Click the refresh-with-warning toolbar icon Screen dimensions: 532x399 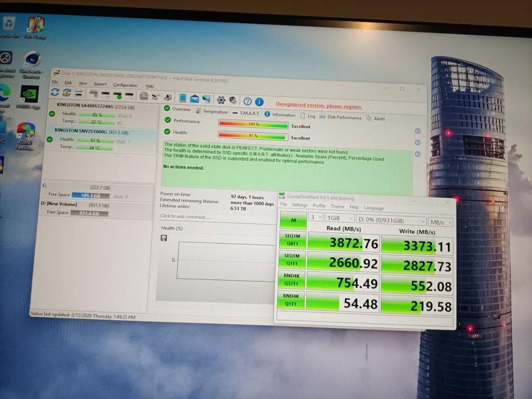[x=67, y=92]
